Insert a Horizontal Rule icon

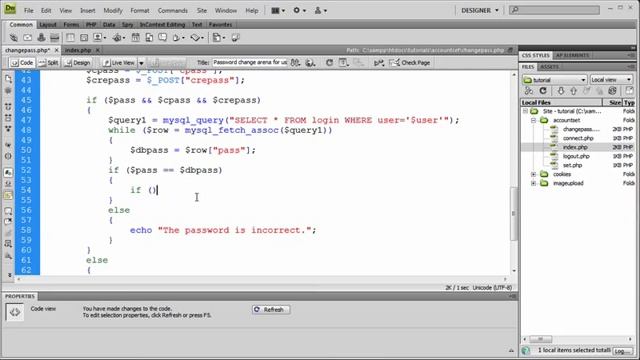(x=54, y=38)
